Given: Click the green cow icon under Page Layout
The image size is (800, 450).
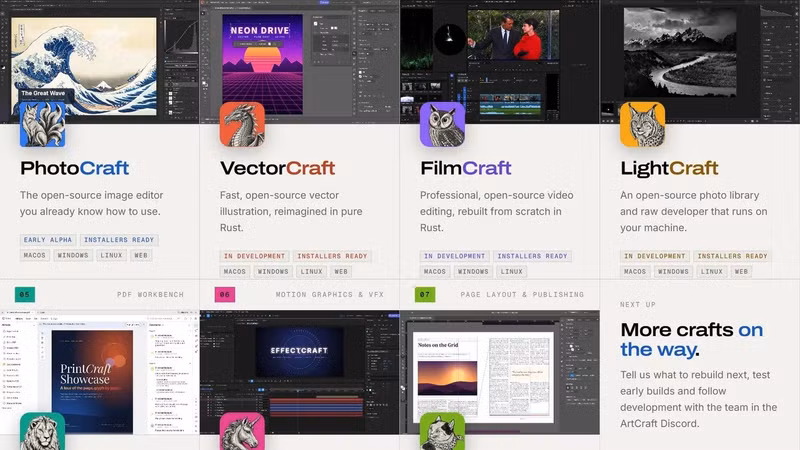Looking at the screenshot, I should pyautogui.click(x=442, y=432).
